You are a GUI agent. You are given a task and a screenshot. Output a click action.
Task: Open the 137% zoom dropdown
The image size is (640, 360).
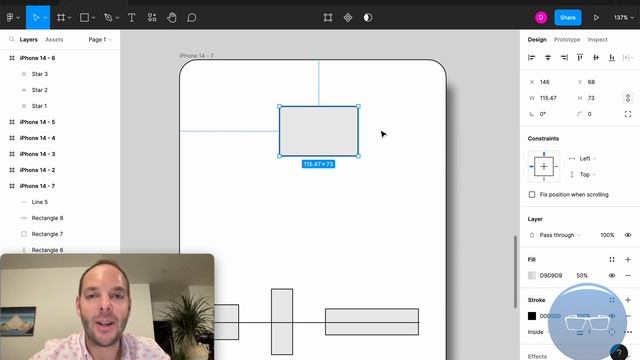coord(624,18)
